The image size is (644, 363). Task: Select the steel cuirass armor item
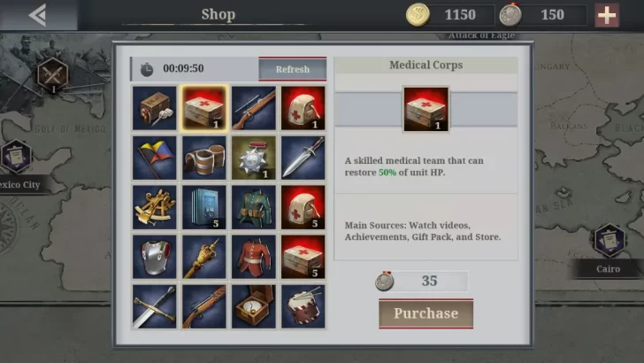[155, 257]
